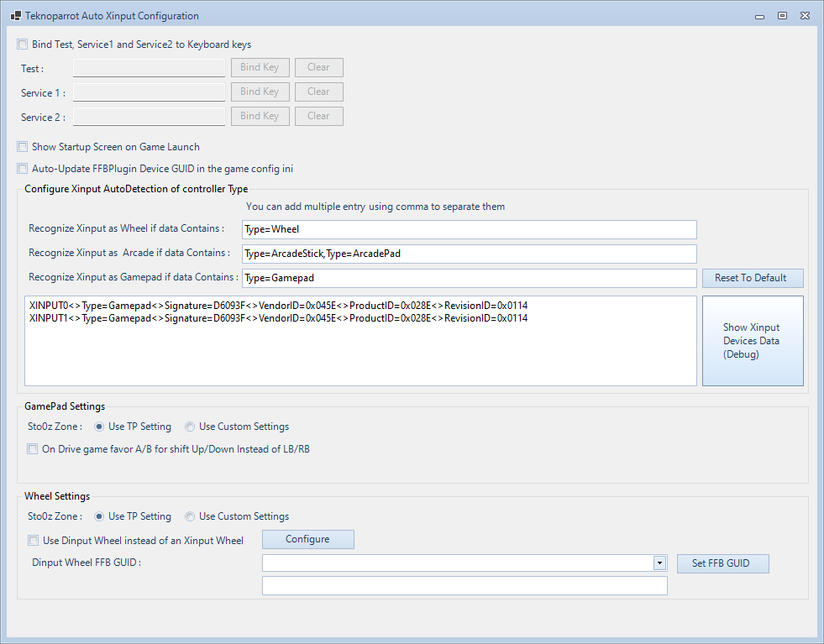Select Wheel Settings Use Custom Settings radio
This screenshot has width=824, height=644.
pos(190,517)
